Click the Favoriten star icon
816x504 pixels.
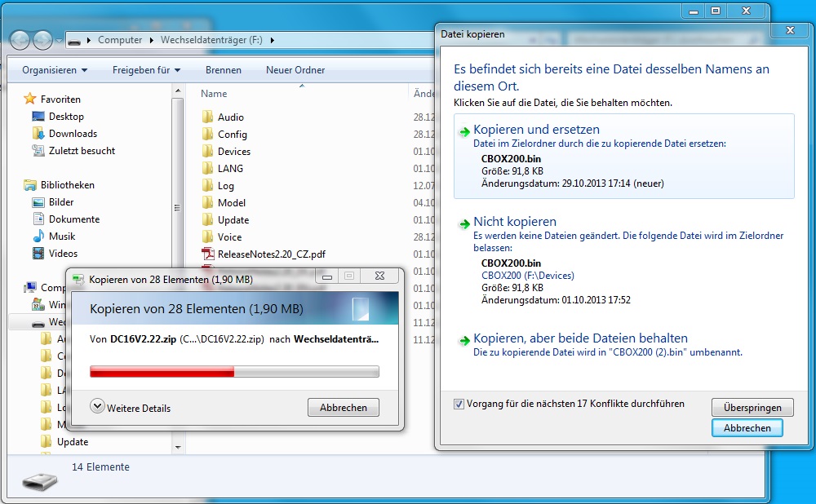[29, 99]
